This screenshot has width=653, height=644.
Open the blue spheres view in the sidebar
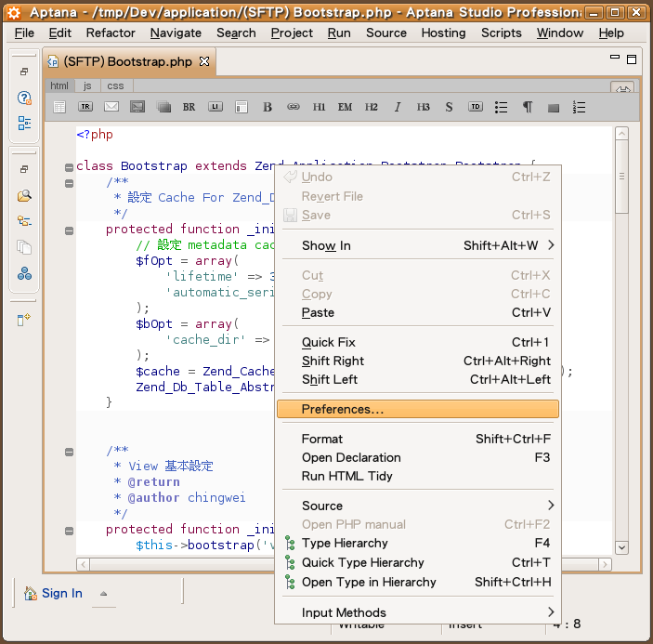pos(24,274)
